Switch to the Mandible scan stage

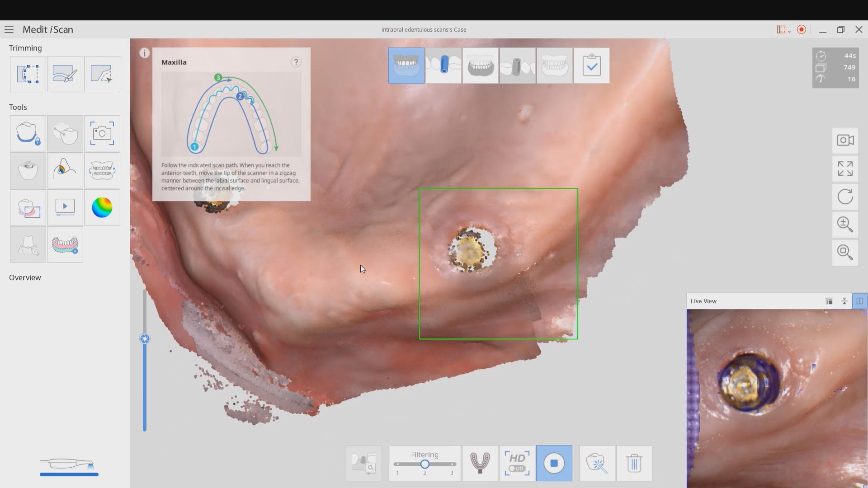coord(481,66)
